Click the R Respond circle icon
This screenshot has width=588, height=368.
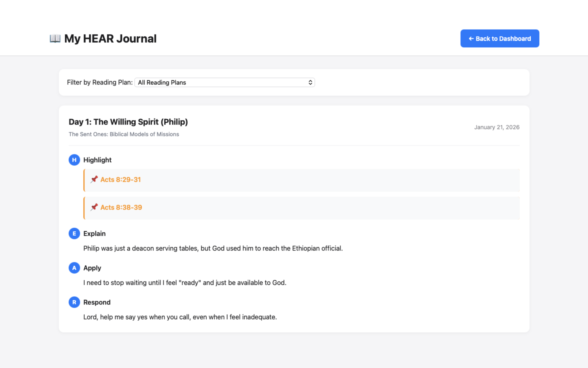pyautogui.click(x=74, y=302)
